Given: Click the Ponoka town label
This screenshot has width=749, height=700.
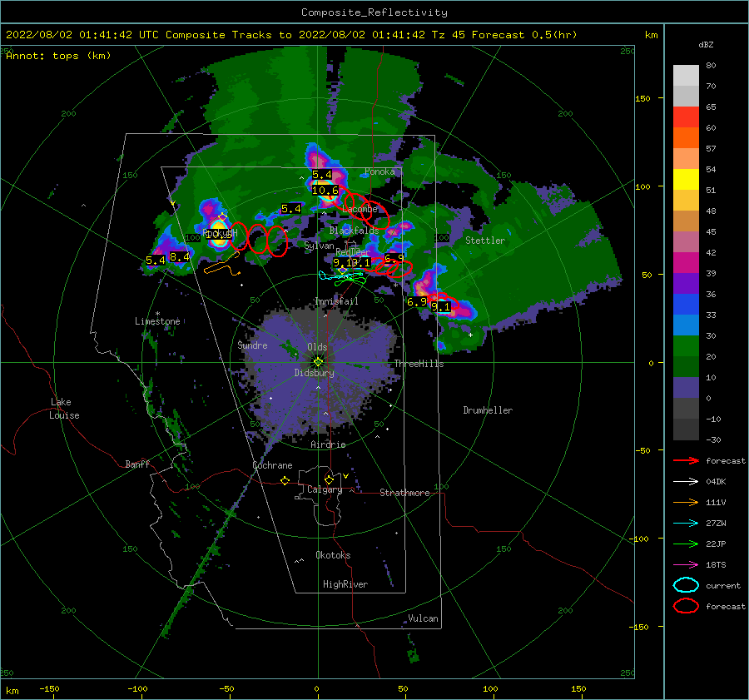Looking at the screenshot, I should click(379, 171).
